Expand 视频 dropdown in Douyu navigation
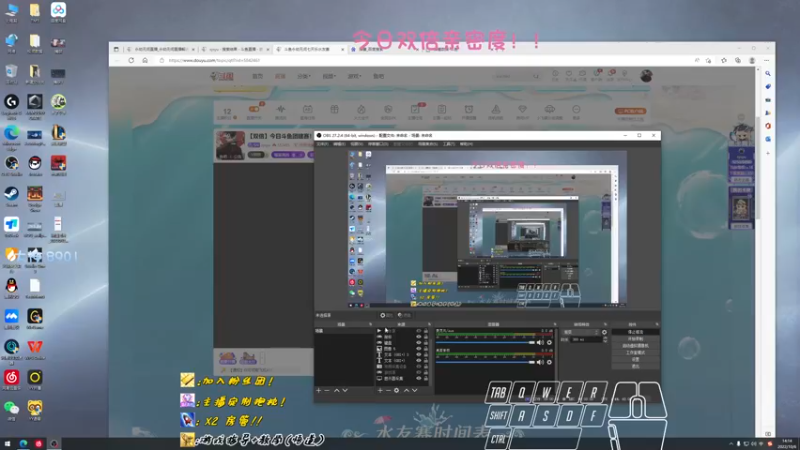 329,77
